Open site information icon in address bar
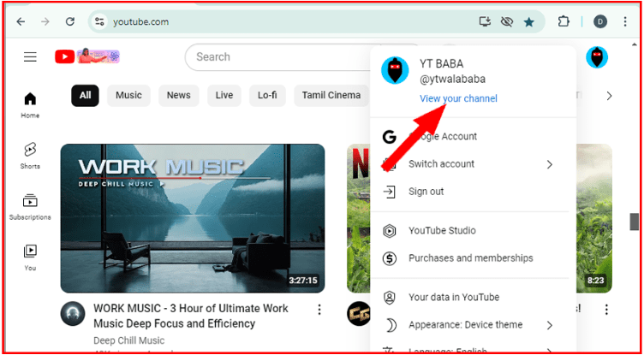This screenshot has height=355, width=644. click(x=99, y=21)
